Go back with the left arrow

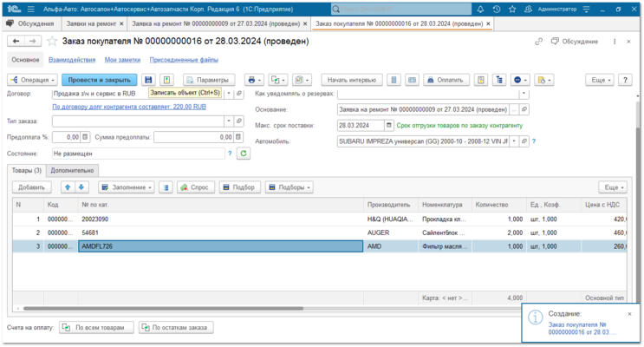16,41
